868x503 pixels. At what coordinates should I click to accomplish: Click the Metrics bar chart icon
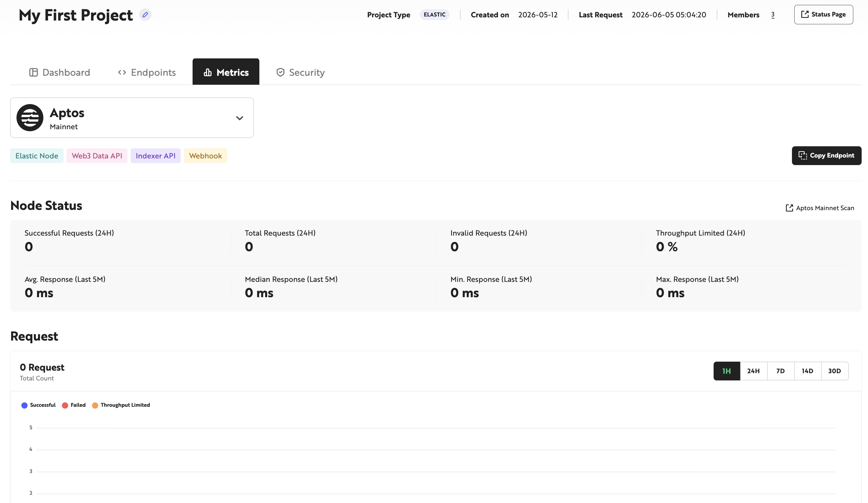208,72
